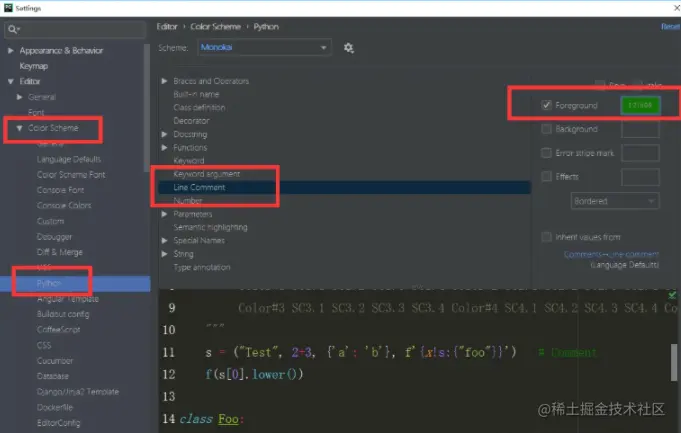Viewport: 681px width, 433px height.
Task: Expand Braces and Operators group
Action: [165, 81]
